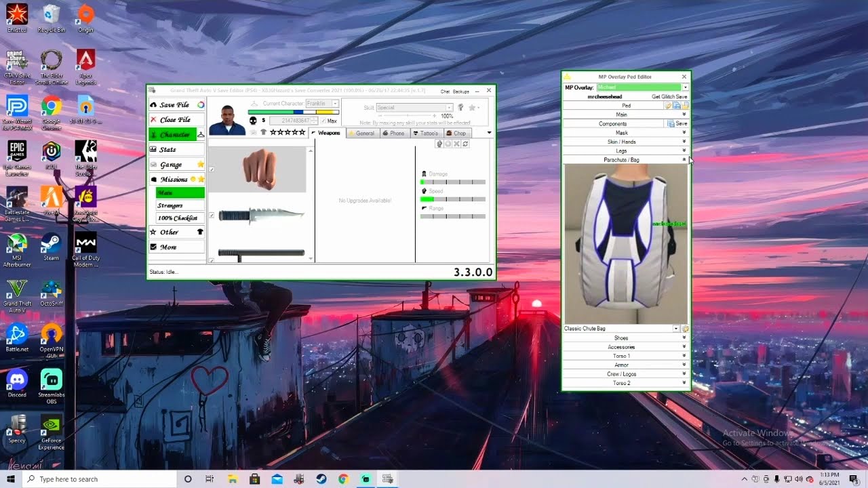Adjust the Skill percentage slider
868x488 pixels.
click(x=408, y=117)
